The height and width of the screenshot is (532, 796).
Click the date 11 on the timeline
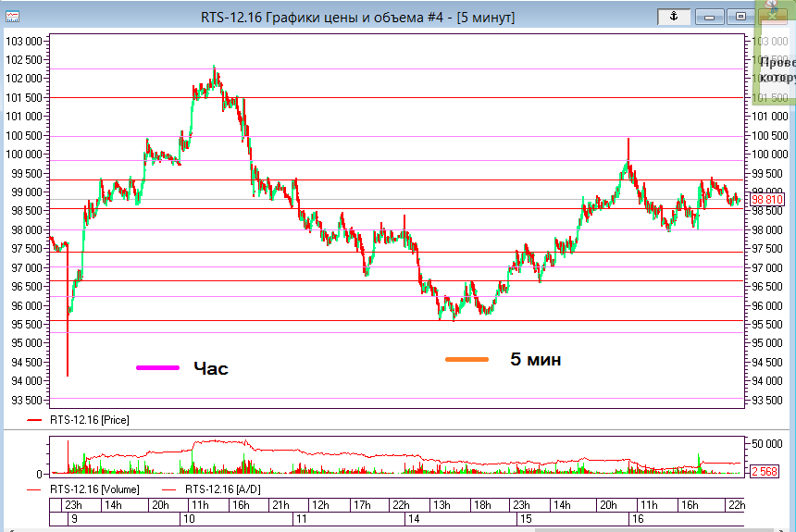click(302, 519)
